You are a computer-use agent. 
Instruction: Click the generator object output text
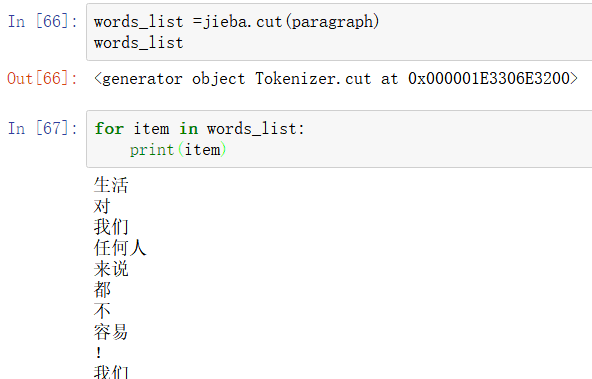tap(170, 79)
